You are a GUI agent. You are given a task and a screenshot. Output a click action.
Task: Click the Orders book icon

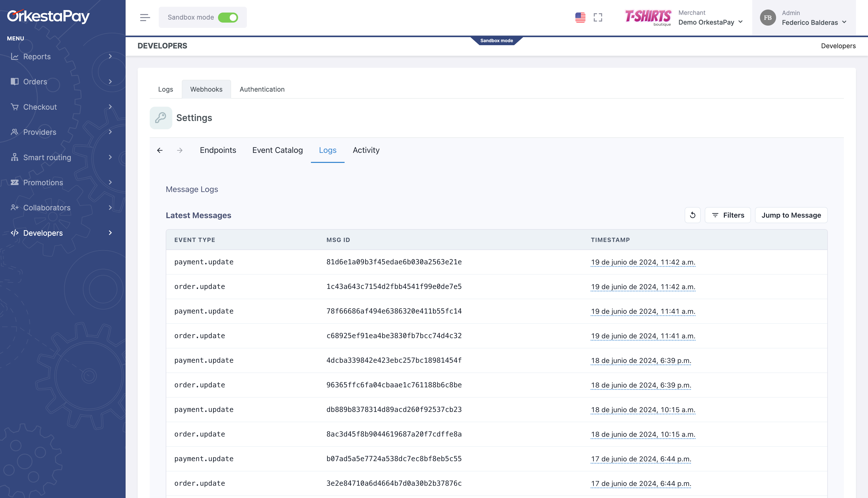pyautogui.click(x=14, y=81)
